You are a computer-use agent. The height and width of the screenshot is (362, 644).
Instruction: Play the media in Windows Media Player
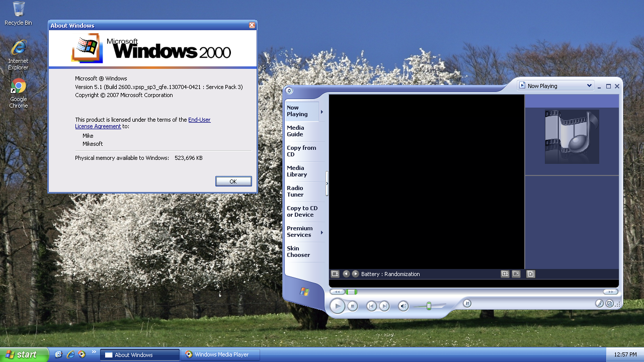337,306
